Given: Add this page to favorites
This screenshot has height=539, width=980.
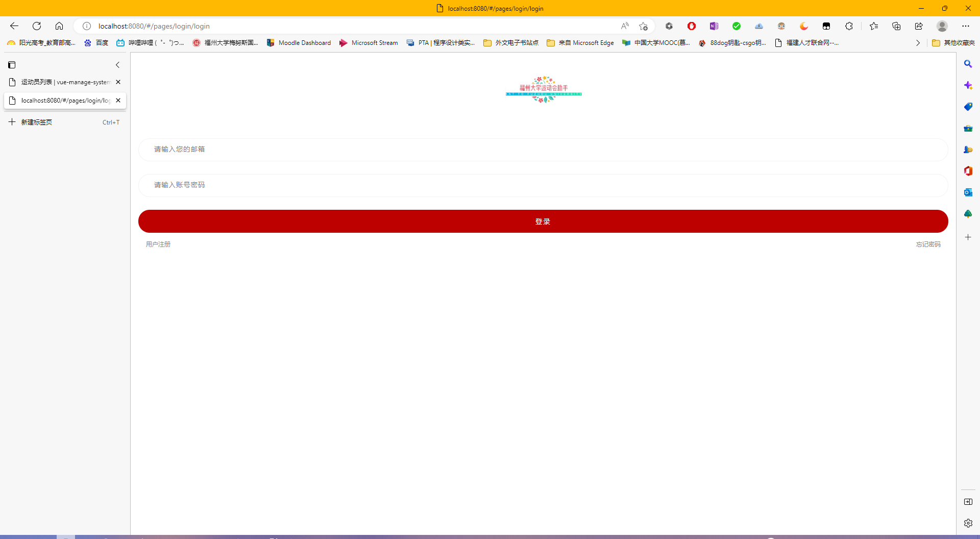Looking at the screenshot, I should pyautogui.click(x=643, y=26).
